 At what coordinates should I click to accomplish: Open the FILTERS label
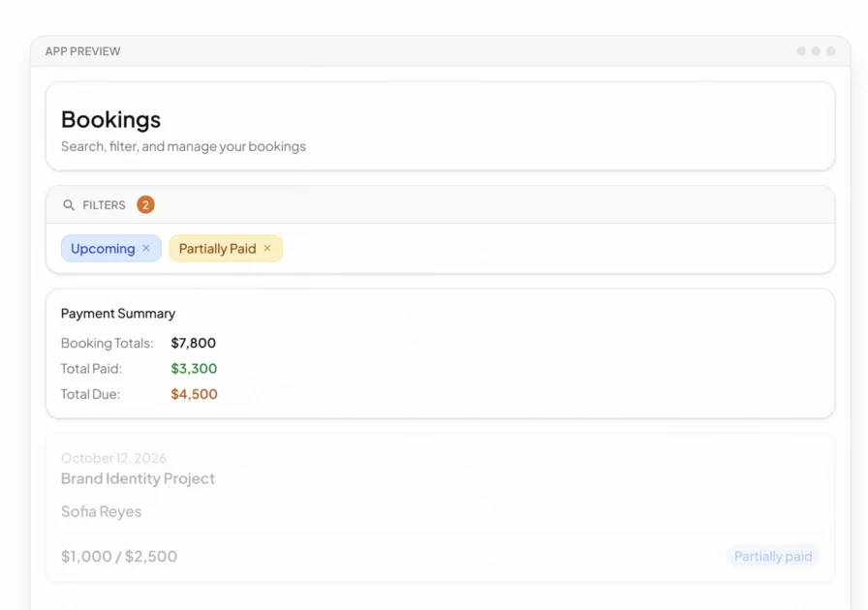coord(104,205)
